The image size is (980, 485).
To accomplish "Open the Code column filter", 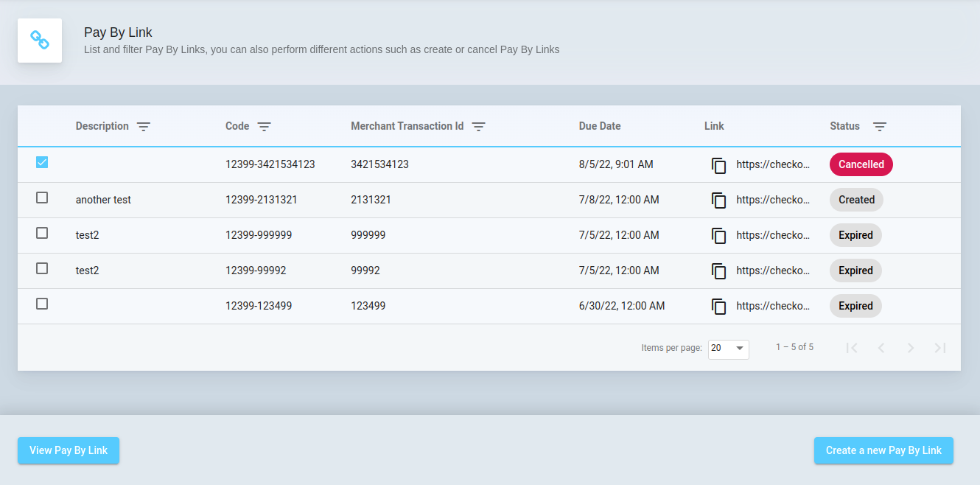I will (x=265, y=127).
